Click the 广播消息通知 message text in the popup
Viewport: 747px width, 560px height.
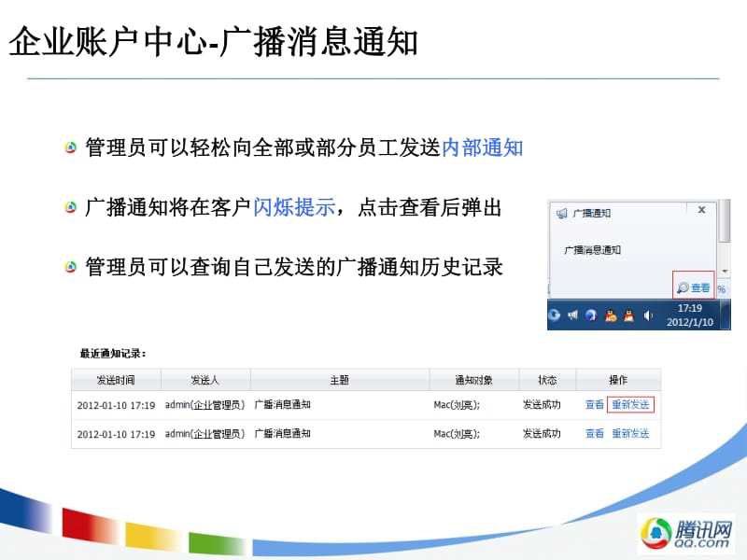click(x=592, y=250)
